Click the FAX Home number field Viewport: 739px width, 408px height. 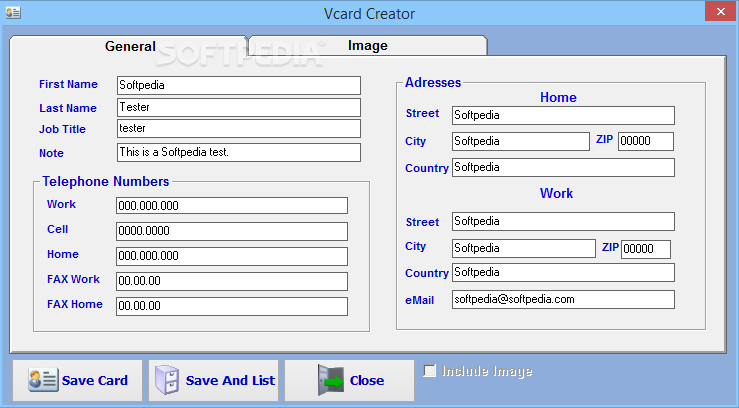pos(232,306)
